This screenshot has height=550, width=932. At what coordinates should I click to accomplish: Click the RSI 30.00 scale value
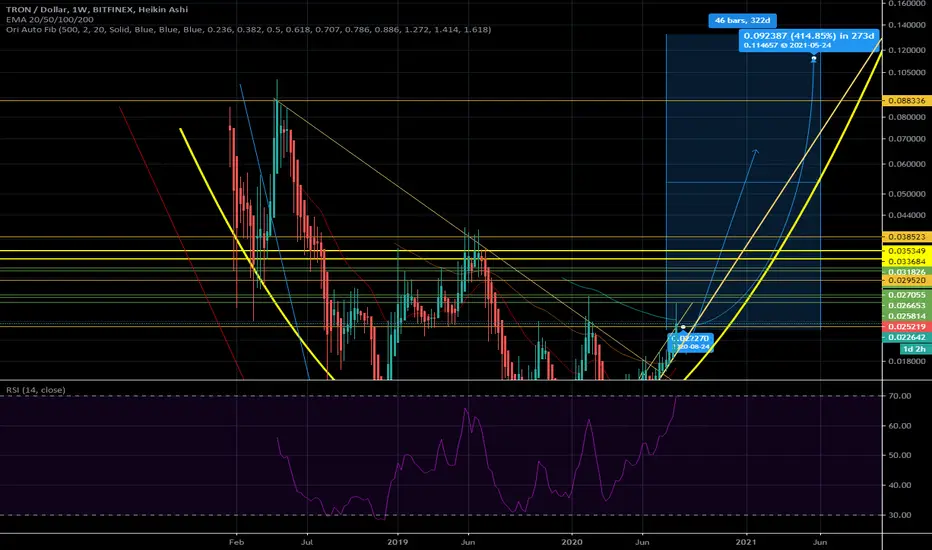click(x=900, y=515)
